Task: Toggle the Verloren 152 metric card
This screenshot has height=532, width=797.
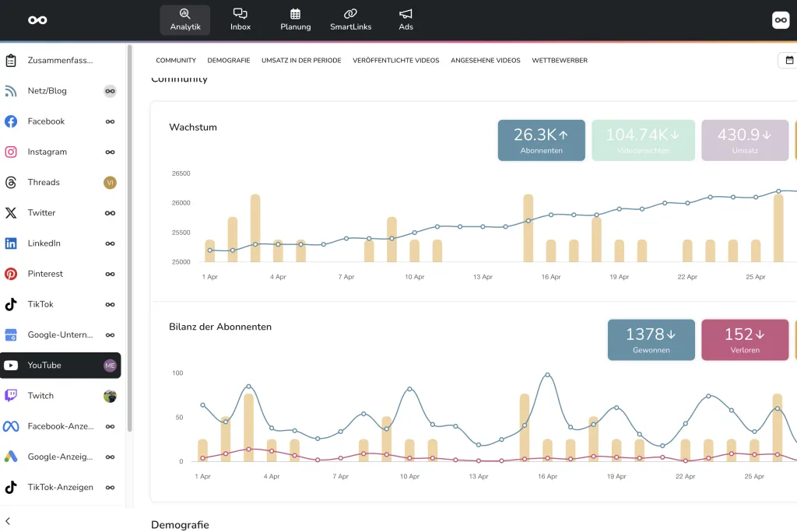Action: click(x=745, y=340)
